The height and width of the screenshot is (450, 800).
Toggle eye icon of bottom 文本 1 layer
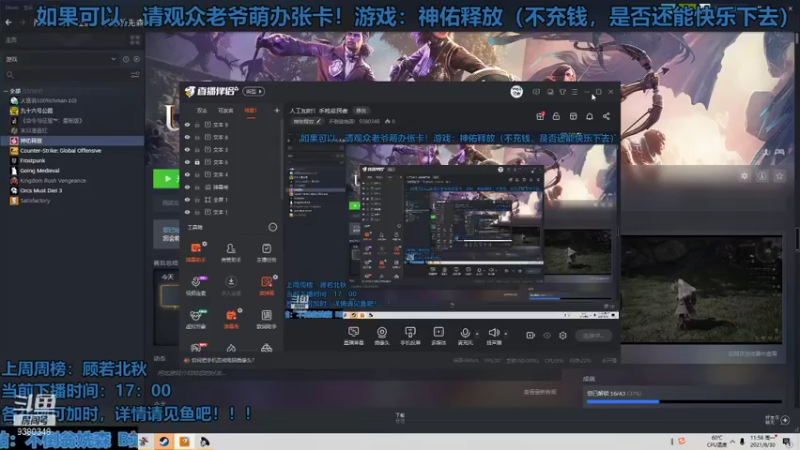coord(187,212)
